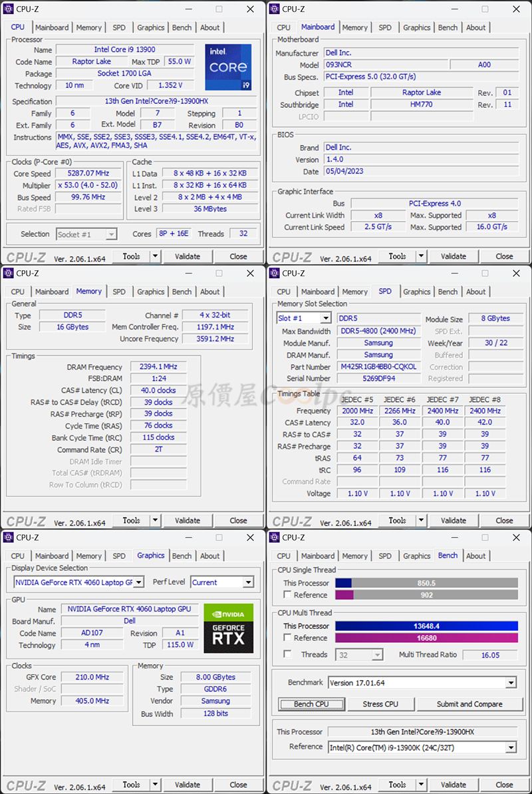Toggle the Reference checkbox under CPU Multi Thread
Screen dimensions: 532x794
287,638
